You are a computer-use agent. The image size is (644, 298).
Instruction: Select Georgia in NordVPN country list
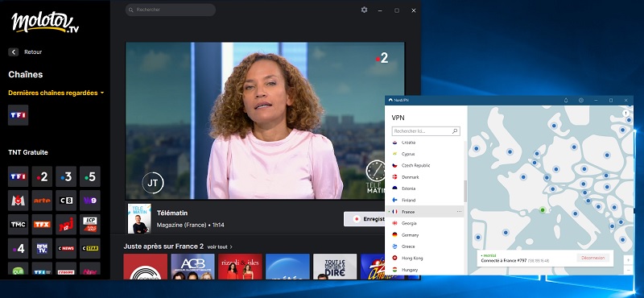[x=424, y=223]
